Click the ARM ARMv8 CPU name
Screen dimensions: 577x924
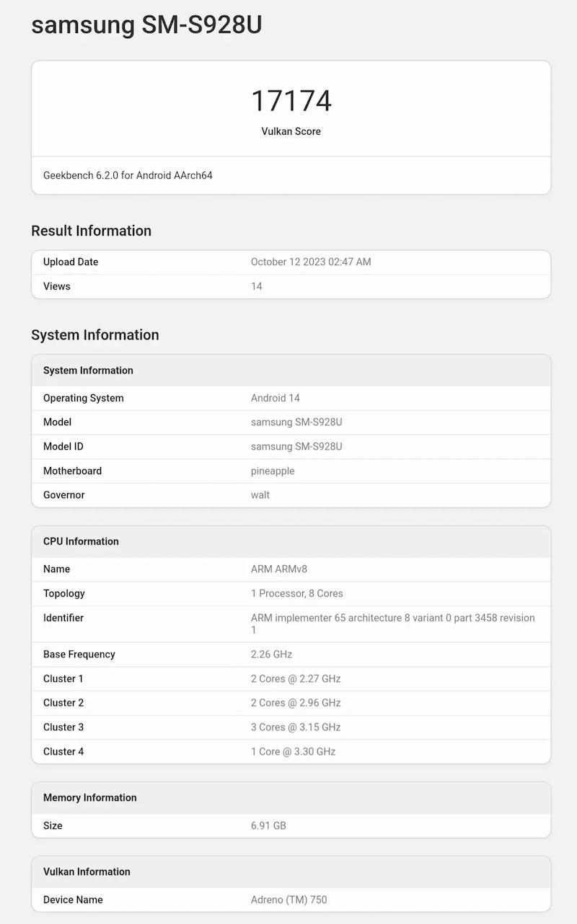point(279,569)
